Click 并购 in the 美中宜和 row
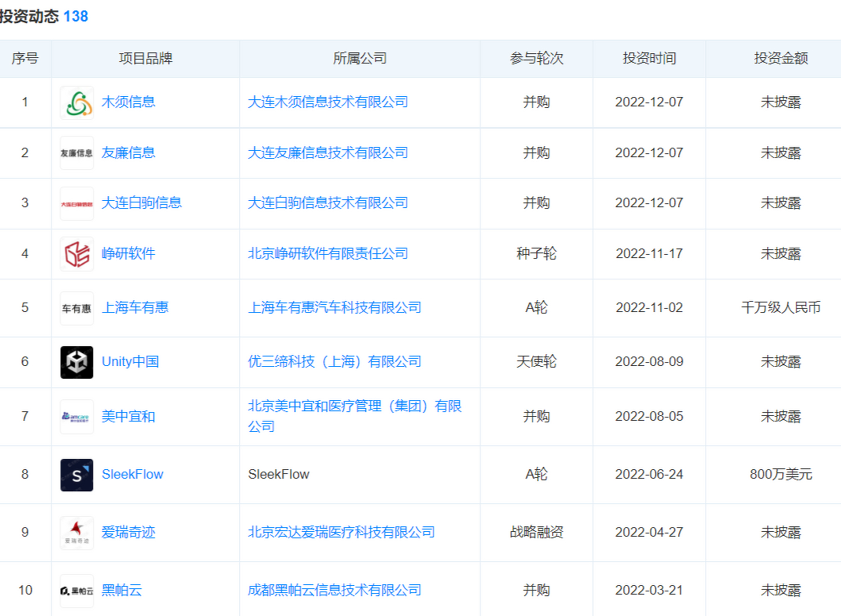 click(536, 416)
